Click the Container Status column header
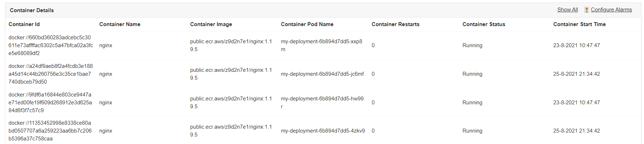This screenshot has height=144, width=644. [x=484, y=24]
